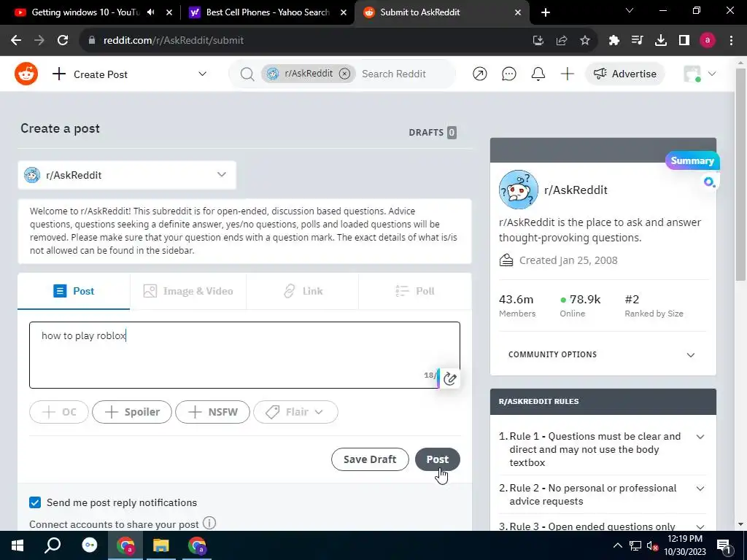Select the Link tab
The height and width of the screenshot is (560, 747).
pyautogui.click(x=303, y=291)
